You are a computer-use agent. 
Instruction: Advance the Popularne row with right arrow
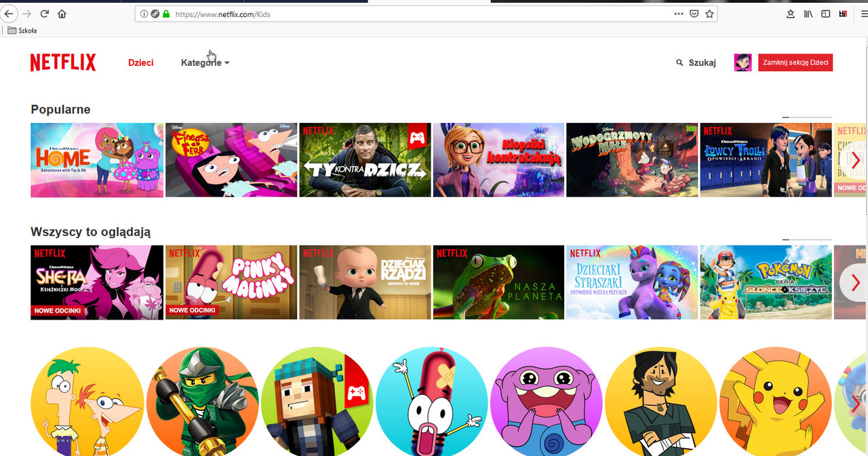pos(855,161)
